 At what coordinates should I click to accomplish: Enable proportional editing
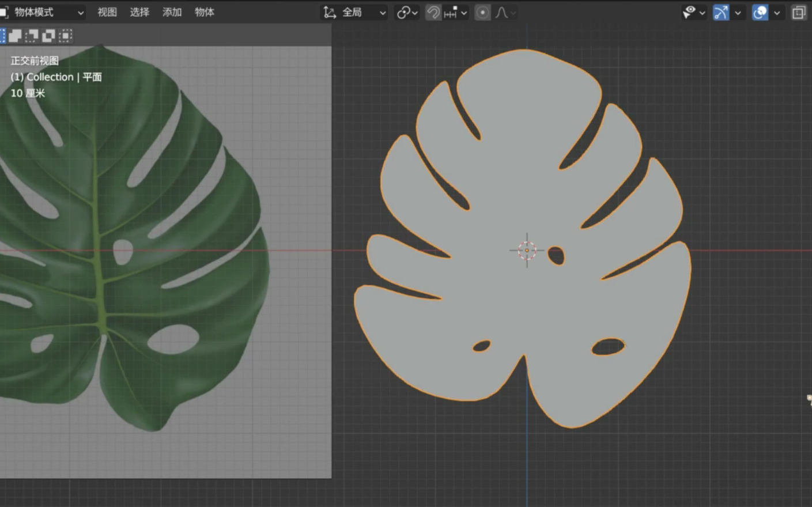(x=482, y=12)
